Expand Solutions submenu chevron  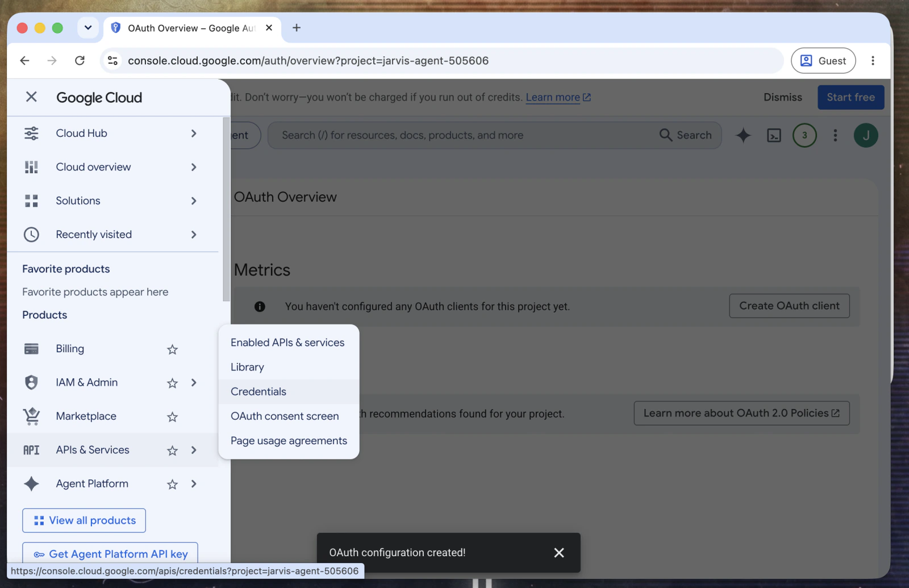tap(194, 201)
